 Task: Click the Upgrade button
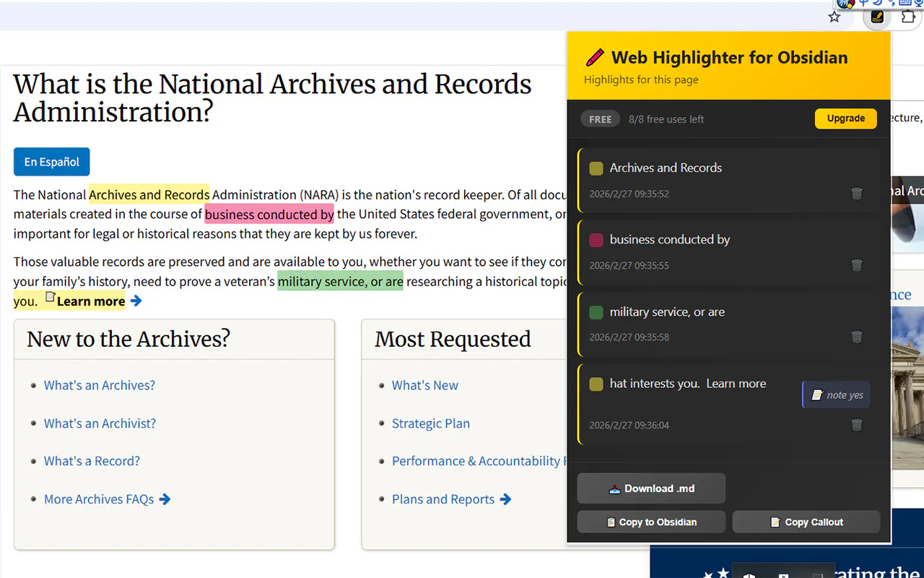[x=846, y=118]
